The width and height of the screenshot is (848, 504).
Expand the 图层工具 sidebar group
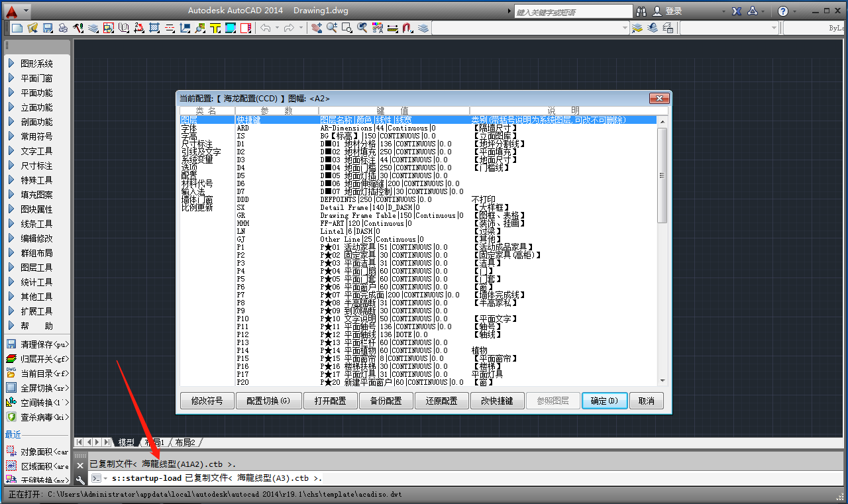(x=37, y=268)
